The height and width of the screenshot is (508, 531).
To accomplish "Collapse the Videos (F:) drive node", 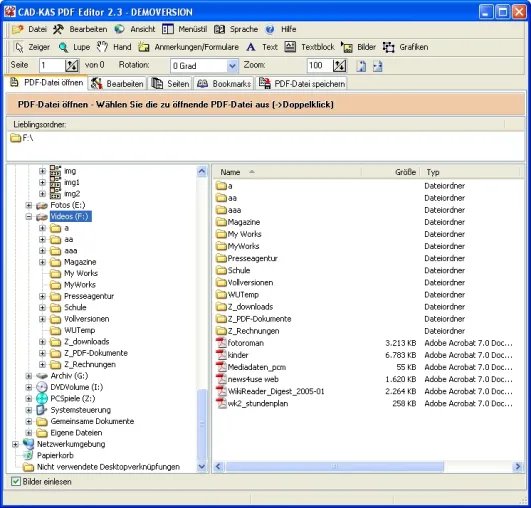I will tap(29, 216).
